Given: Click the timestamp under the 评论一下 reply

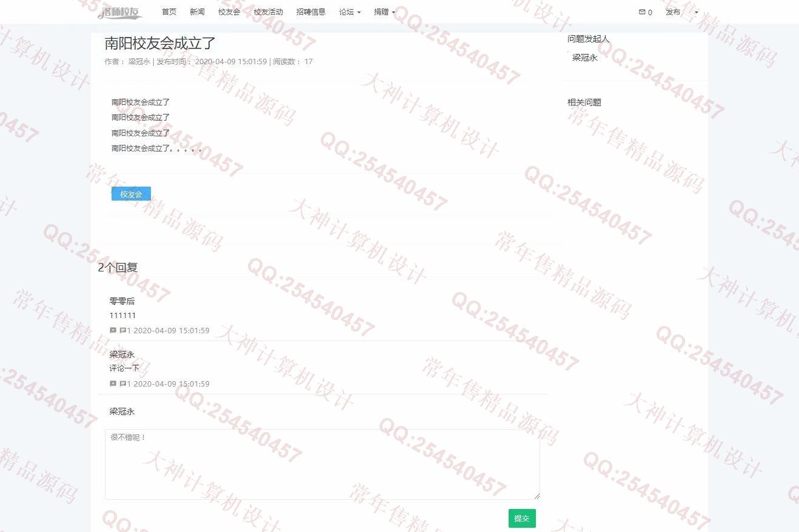Looking at the screenshot, I should [171, 384].
